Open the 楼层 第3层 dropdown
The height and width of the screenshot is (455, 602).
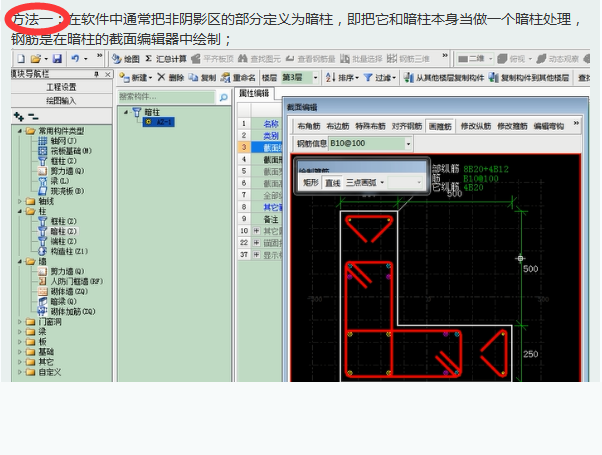click(x=315, y=78)
